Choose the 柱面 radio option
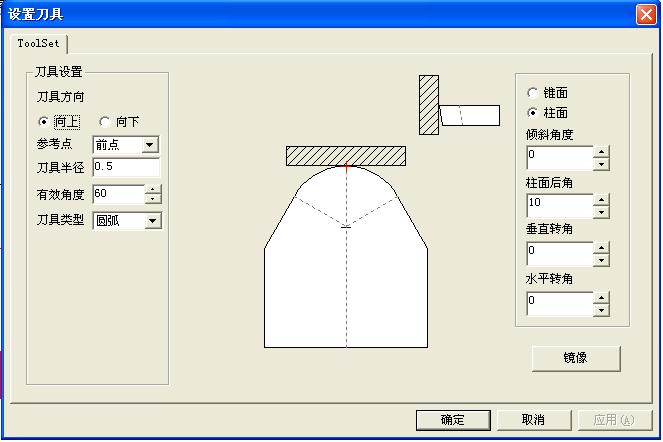663x442 pixels. [532, 113]
